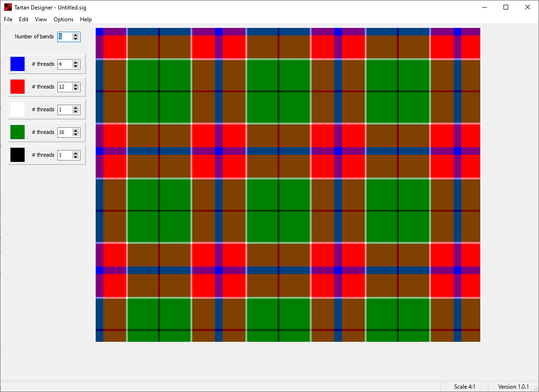Open the Help menu

(x=86, y=19)
